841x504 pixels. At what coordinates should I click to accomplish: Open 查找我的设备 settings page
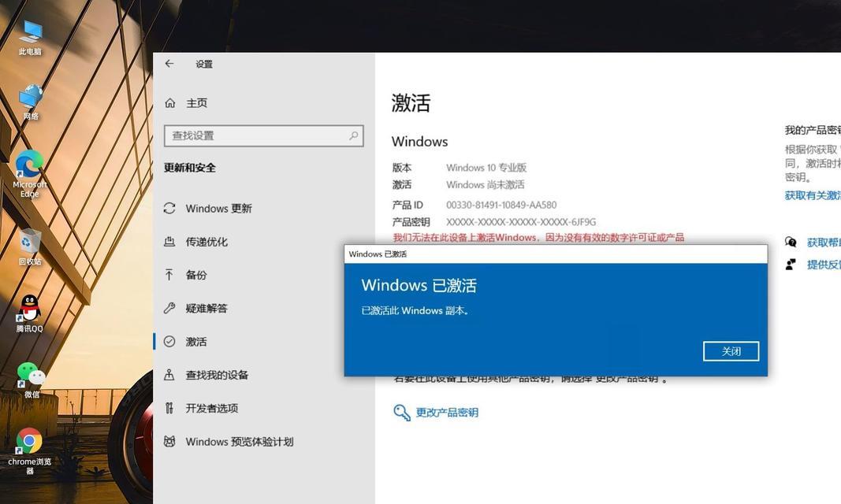[x=217, y=375]
